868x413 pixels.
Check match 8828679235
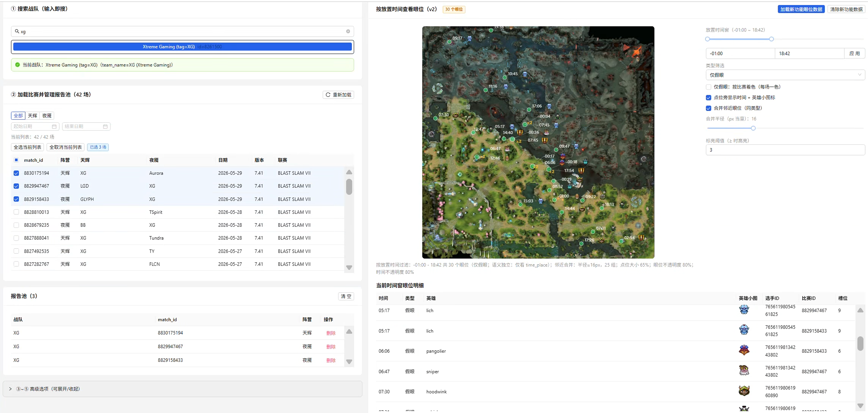[x=16, y=225]
